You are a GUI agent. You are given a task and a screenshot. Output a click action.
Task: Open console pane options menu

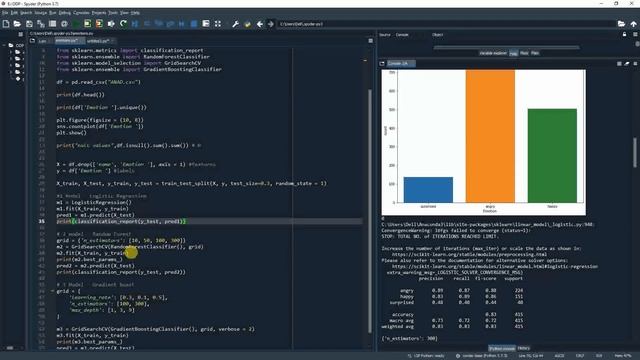pyautogui.click(x=635, y=64)
